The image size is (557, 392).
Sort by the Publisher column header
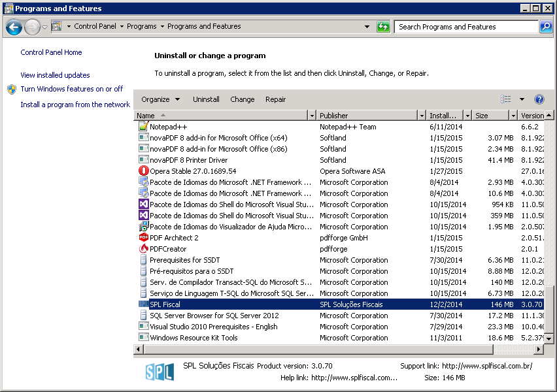pyautogui.click(x=367, y=116)
